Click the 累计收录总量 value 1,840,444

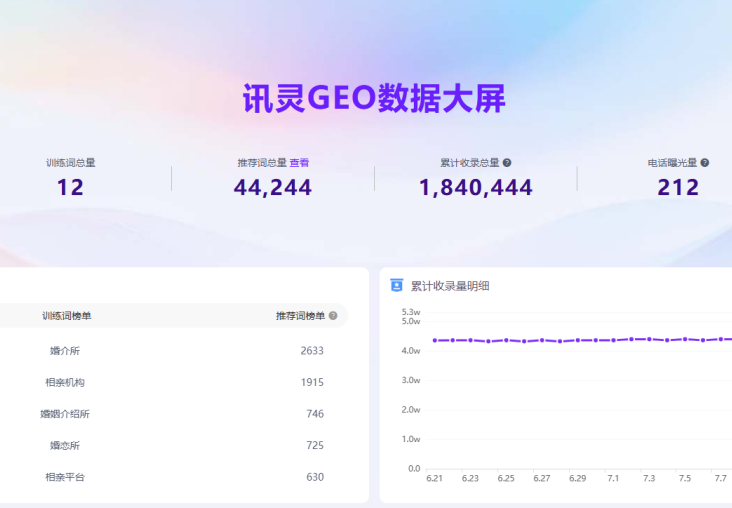[476, 188]
